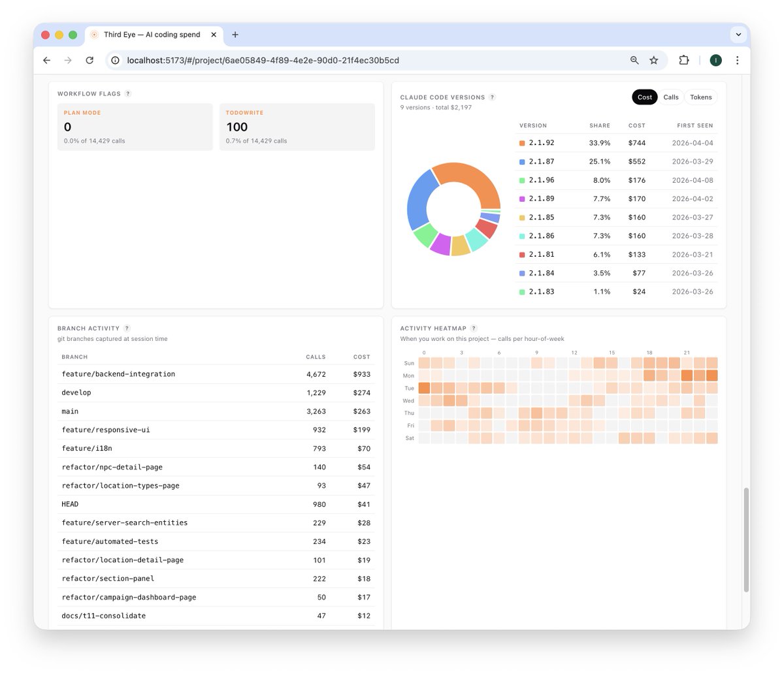Sort branches by the CALLS column header
This screenshot has width=784, height=674.
[316, 357]
